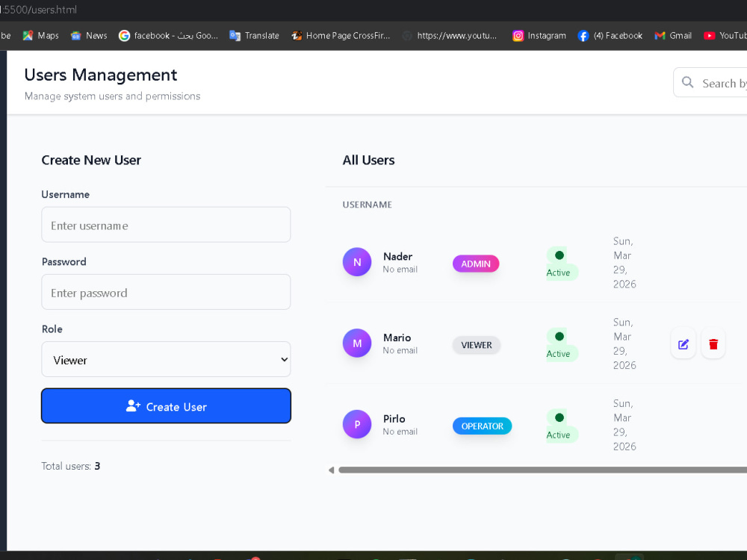This screenshot has width=747, height=560.
Task: Click the username Pirlo
Action: tap(394, 419)
